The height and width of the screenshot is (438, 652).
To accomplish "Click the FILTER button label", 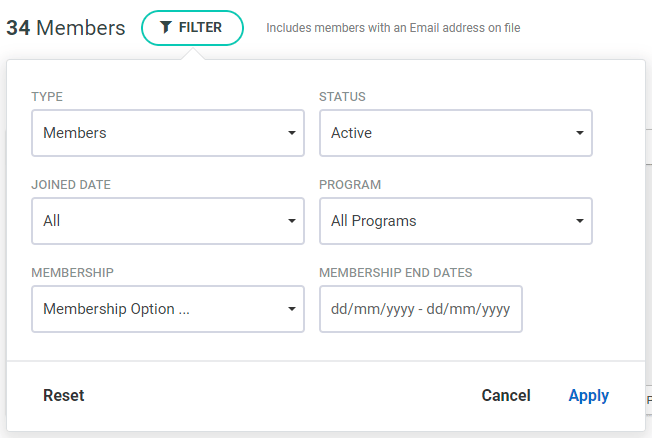I will 200,28.
